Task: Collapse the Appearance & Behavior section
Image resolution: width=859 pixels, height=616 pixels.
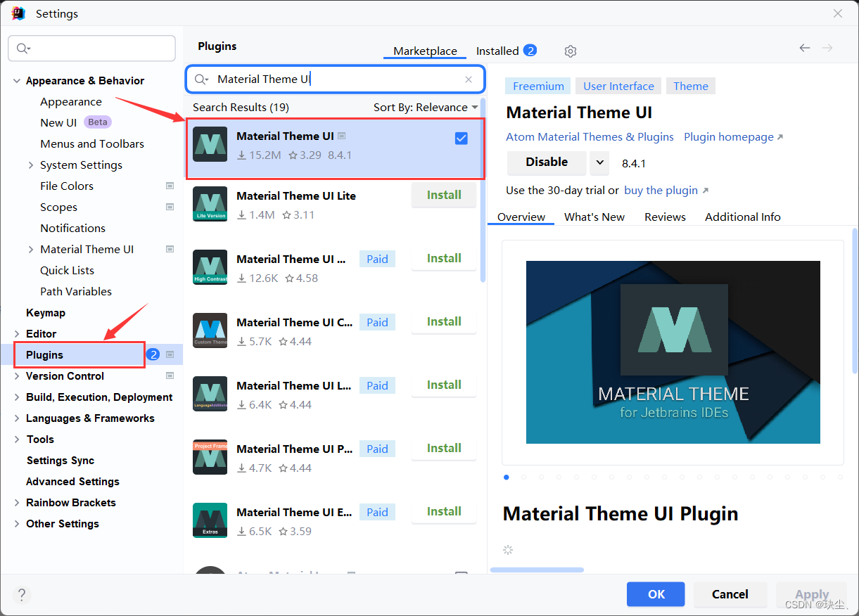Action: pyautogui.click(x=17, y=81)
